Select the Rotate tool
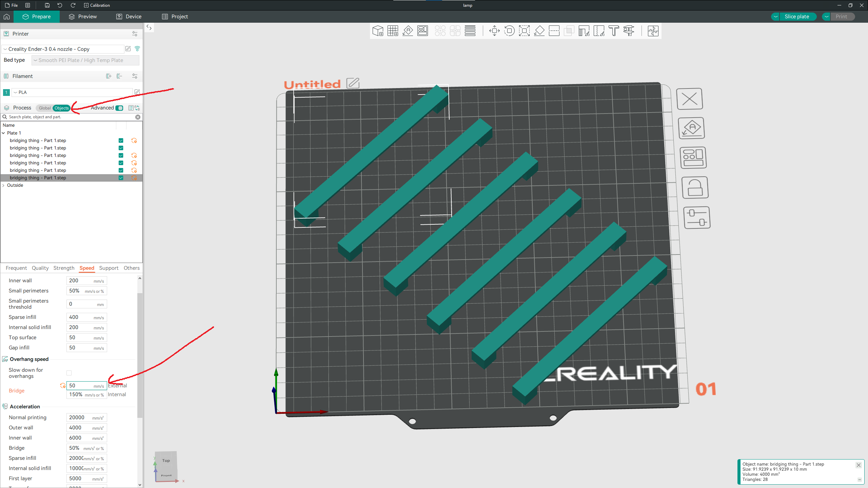 [509, 31]
